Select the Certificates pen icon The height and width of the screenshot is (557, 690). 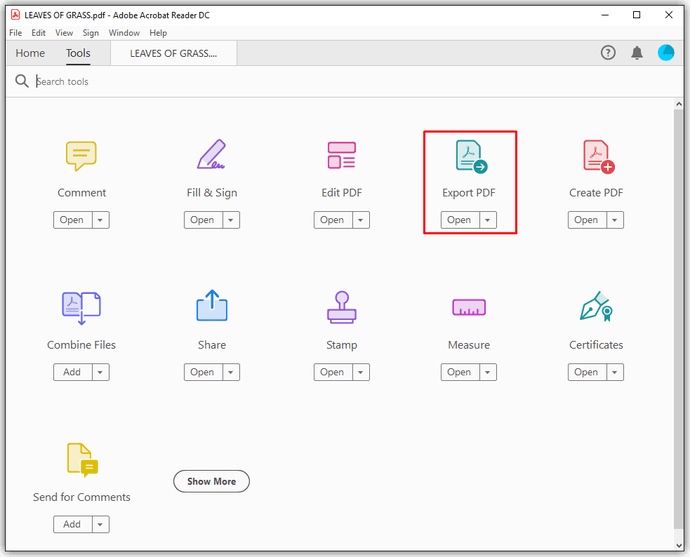coord(596,306)
